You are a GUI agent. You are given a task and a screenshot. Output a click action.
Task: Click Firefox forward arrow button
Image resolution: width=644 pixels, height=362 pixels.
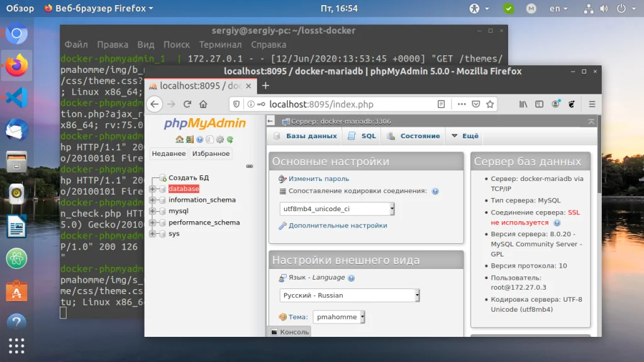tap(171, 104)
